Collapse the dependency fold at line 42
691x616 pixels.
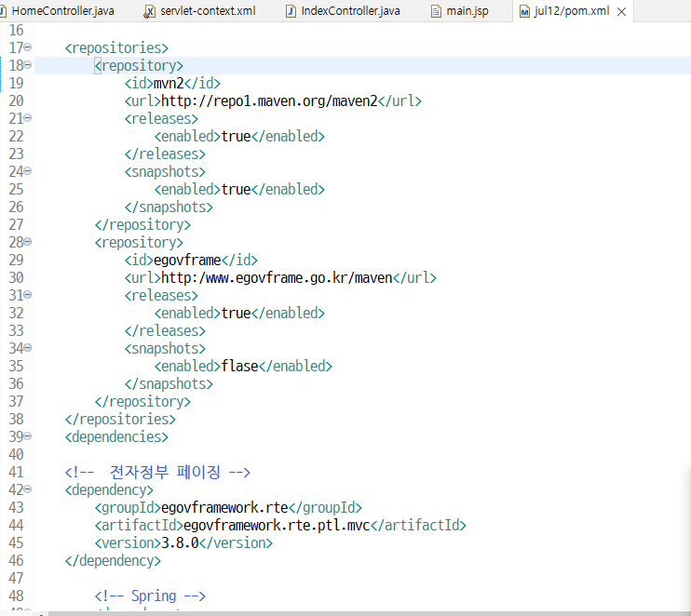coord(28,489)
